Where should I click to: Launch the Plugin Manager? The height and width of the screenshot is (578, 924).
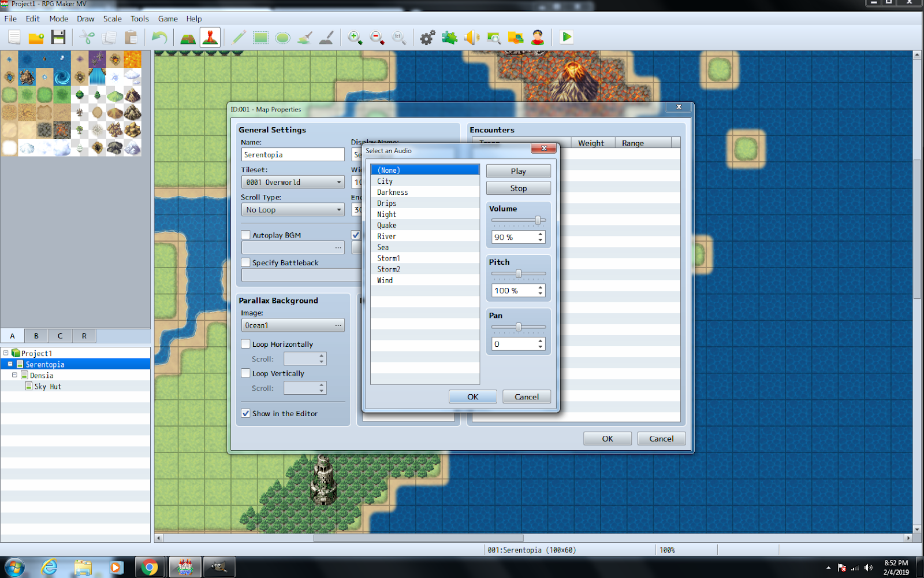coord(449,37)
